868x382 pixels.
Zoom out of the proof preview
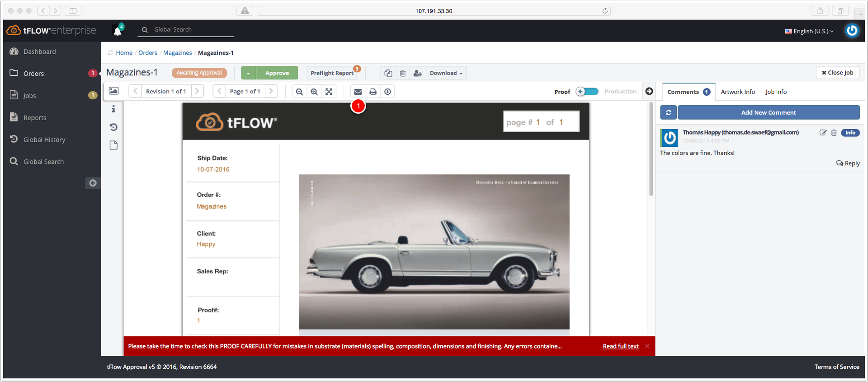[299, 92]
